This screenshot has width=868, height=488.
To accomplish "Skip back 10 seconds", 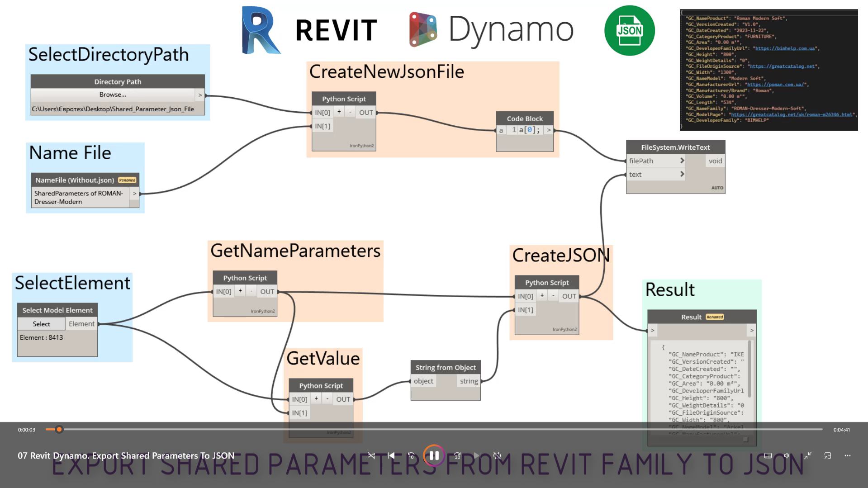I will (411, 455).
